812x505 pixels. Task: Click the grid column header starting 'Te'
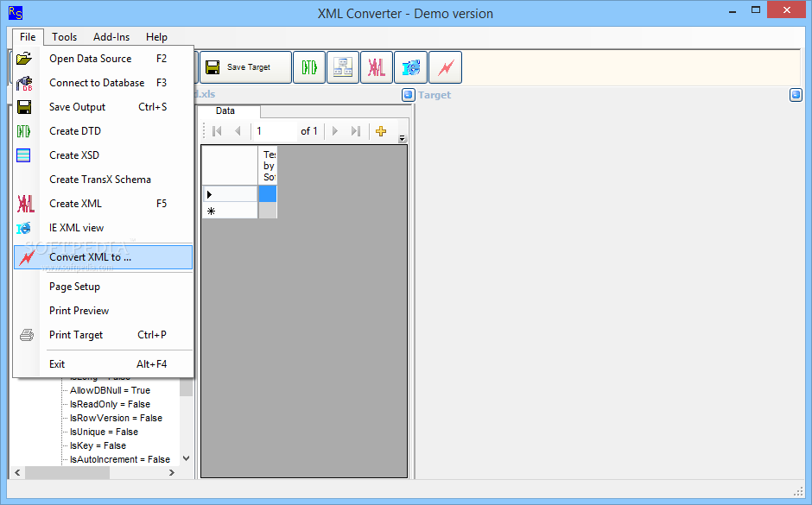point(268,165)
